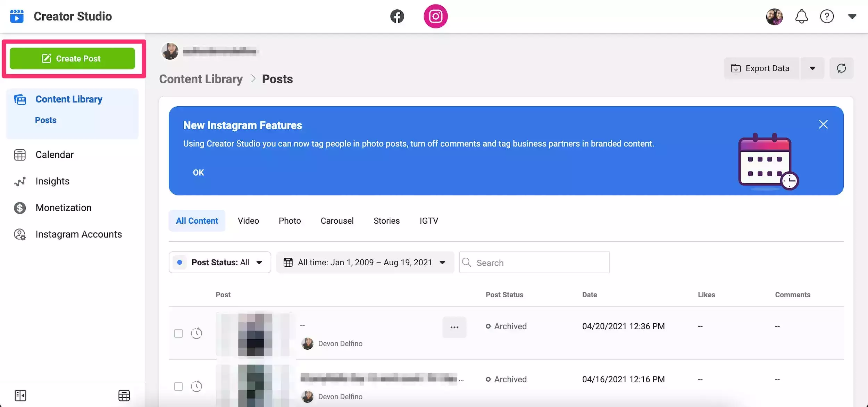The width and height of the screenshot is (868, 407).
Task: Switch to the Photo tab
Action: pos(290,221)
